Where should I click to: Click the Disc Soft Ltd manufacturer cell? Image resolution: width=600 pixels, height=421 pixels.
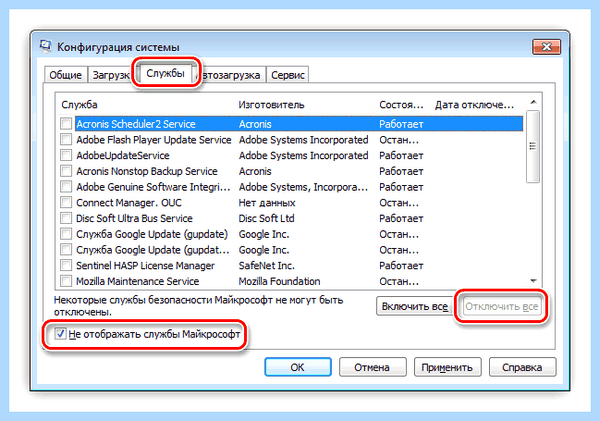pyautogui.click(x=266, y=218)
